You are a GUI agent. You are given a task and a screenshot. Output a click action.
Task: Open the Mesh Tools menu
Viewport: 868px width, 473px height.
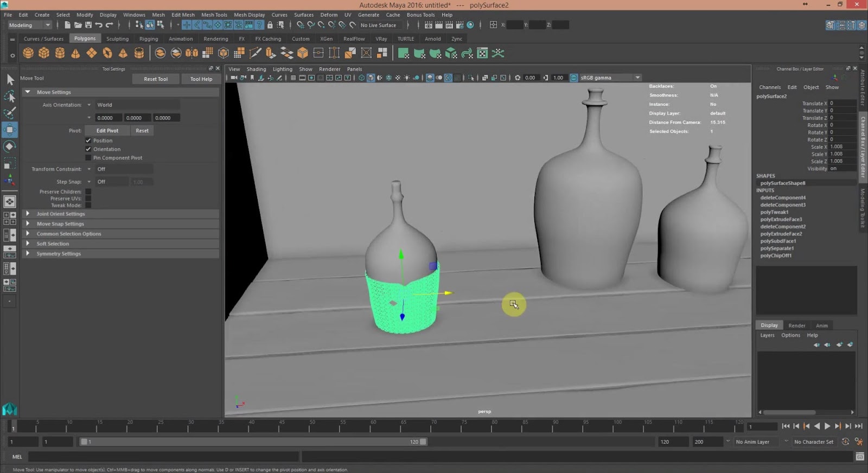tap(214, 15)
